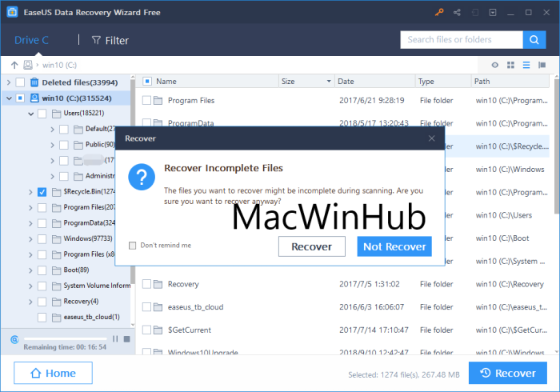Viewport: 560px width, 392px height.
Task: Toggle the win10 (C:) tree checkbox
Action: tap(20, 98)
